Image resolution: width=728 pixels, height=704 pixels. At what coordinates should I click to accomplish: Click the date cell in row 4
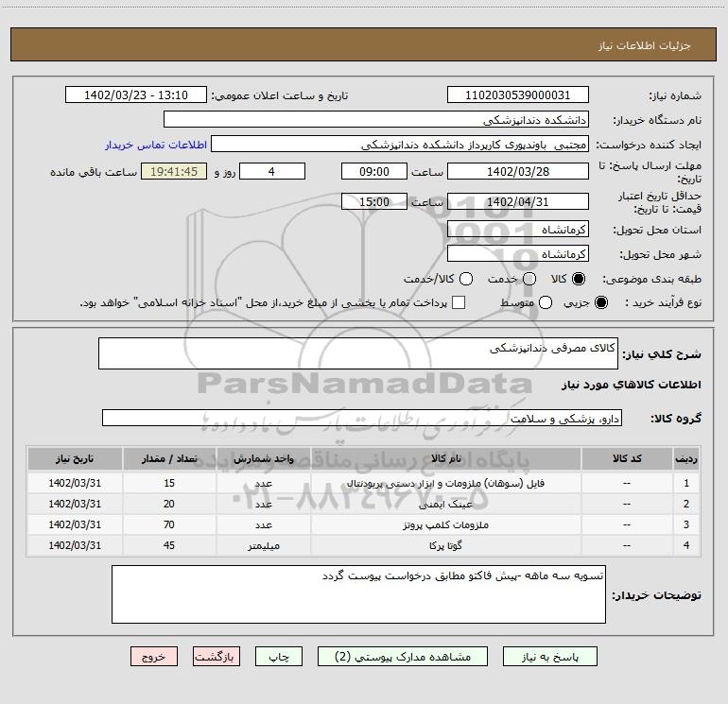click(x=75, y=545)
